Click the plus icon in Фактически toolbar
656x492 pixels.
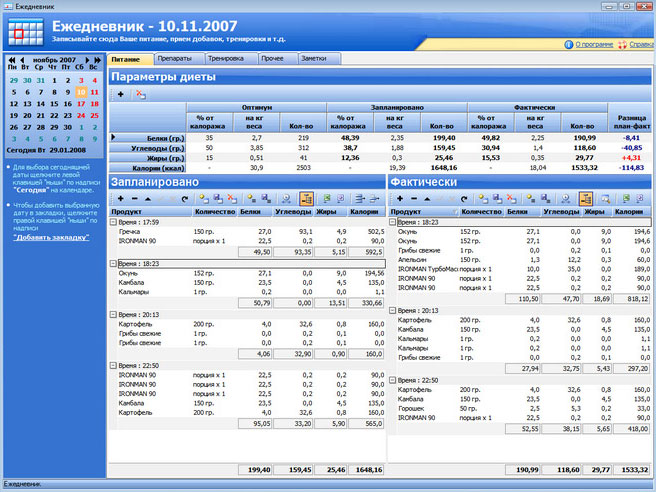pos(400,199)
